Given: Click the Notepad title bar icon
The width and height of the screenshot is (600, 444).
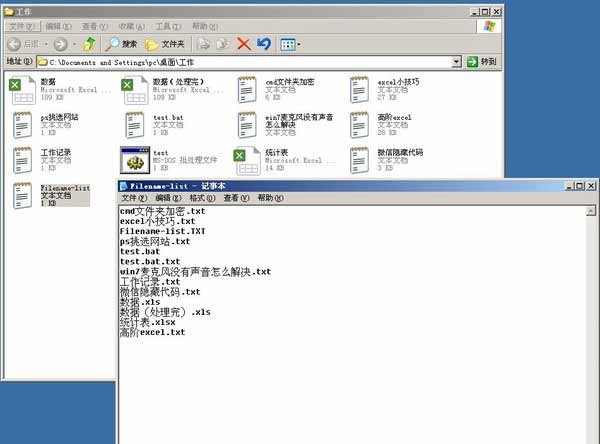Looking at the screenshot, I should click(x=123, y=186).
